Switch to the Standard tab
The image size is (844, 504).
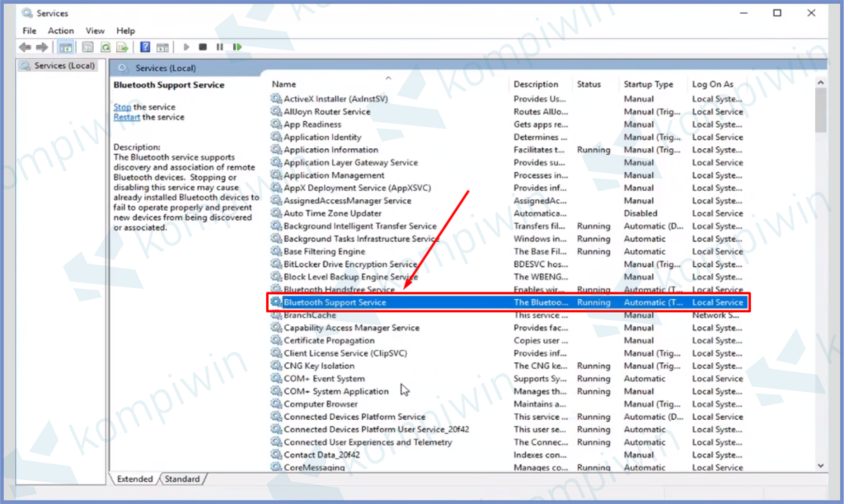(182, 478)
